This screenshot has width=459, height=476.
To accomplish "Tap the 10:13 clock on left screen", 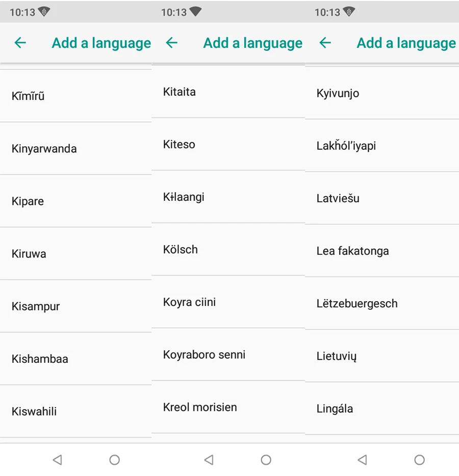I will [x=22, y=12].
